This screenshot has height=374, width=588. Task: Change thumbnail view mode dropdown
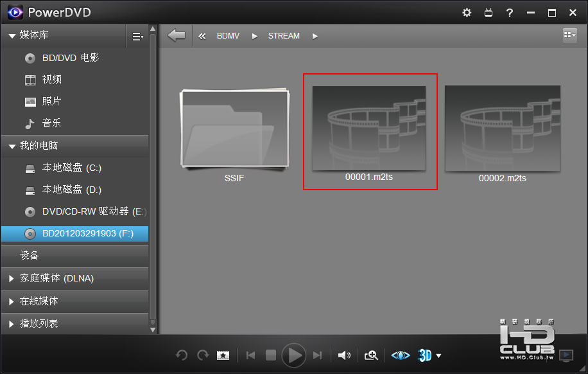pyautogui.click(x=569, y=35)
